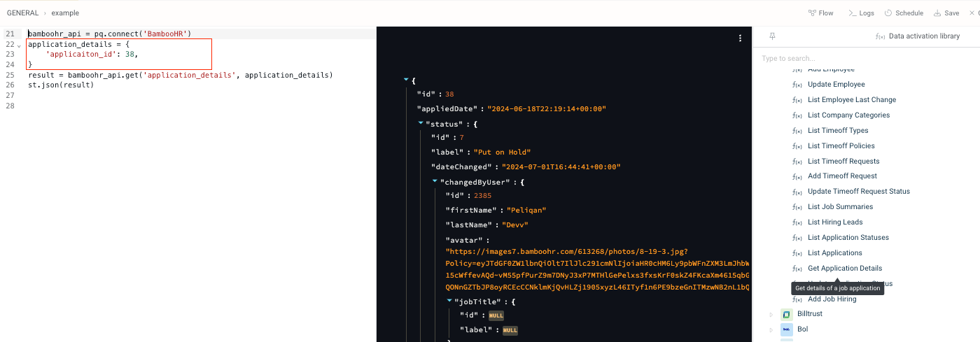Expand the Bol tree item

(771, 329)
